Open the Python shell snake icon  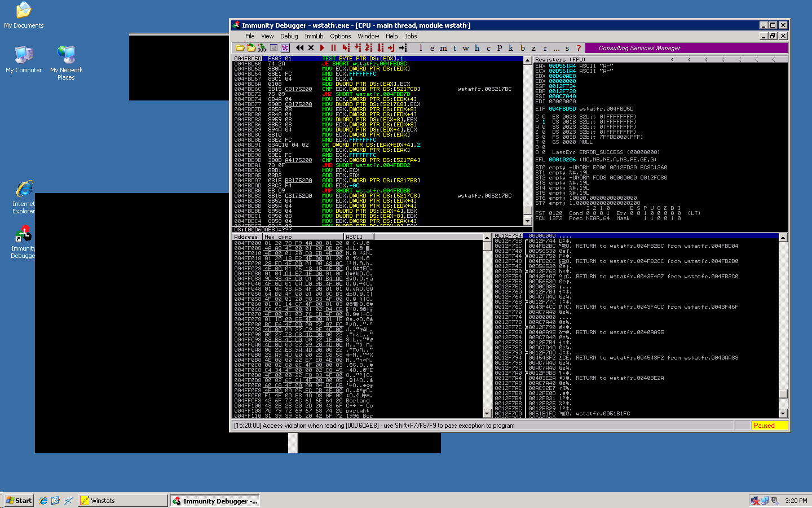pos(263,48)
